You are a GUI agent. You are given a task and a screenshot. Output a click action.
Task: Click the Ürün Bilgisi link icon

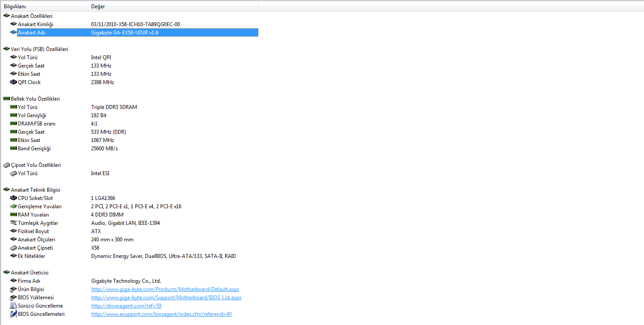tap(13, 289)
